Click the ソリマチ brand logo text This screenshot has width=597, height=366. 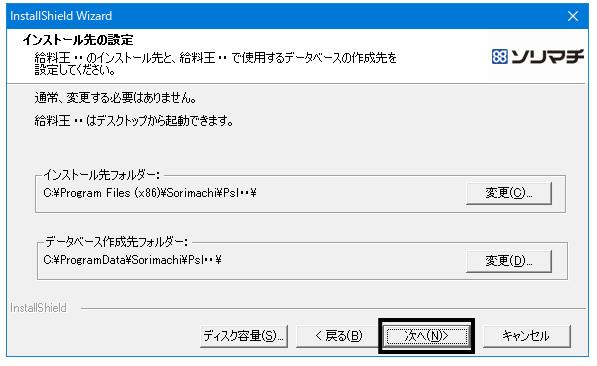[546, 57]
